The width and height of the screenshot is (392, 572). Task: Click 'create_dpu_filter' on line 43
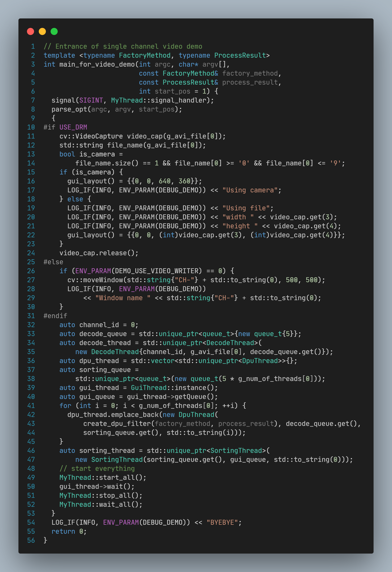click(x=117, y=424)
